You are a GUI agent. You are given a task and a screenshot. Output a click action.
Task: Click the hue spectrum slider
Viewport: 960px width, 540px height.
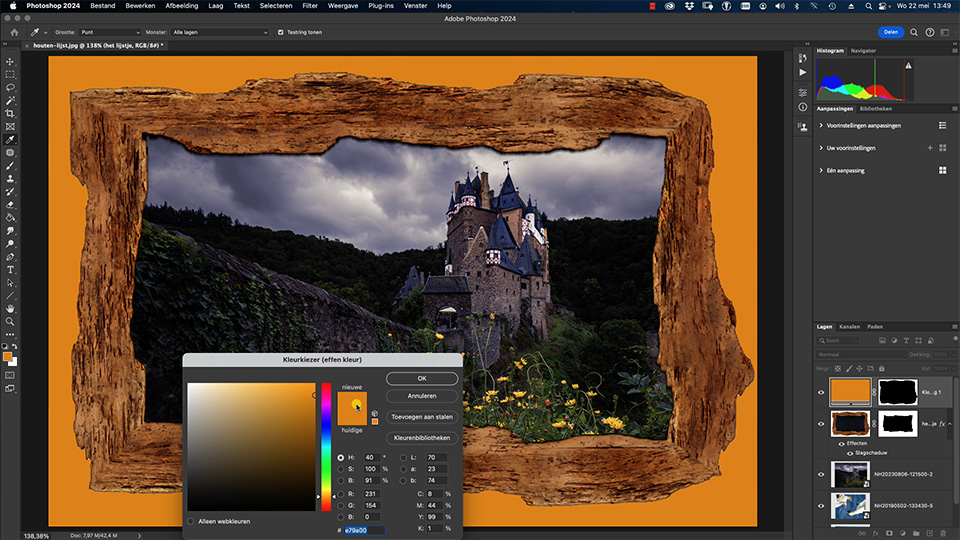(326, 447)
